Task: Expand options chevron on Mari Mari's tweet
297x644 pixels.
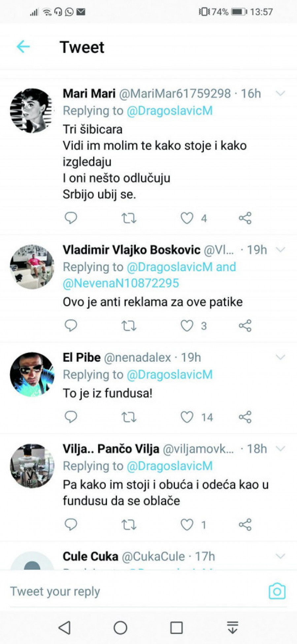Action: point(280,94)
